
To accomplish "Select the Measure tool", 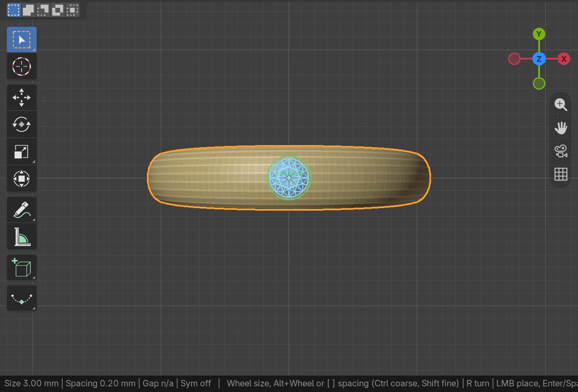I will 22,237.
